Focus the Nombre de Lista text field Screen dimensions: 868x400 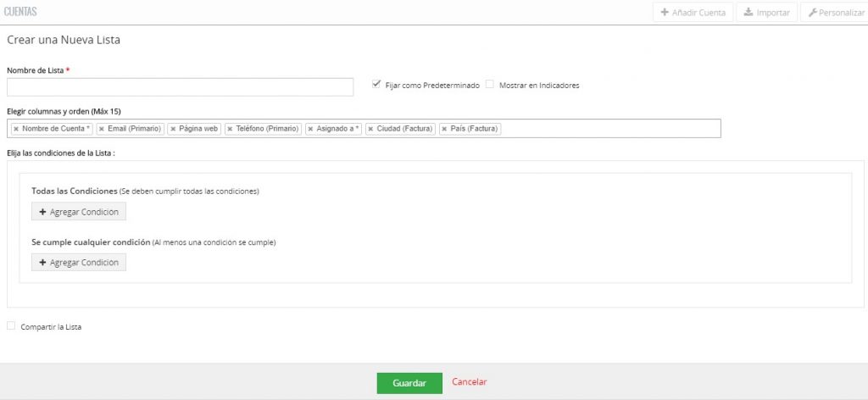click(180, 87)
